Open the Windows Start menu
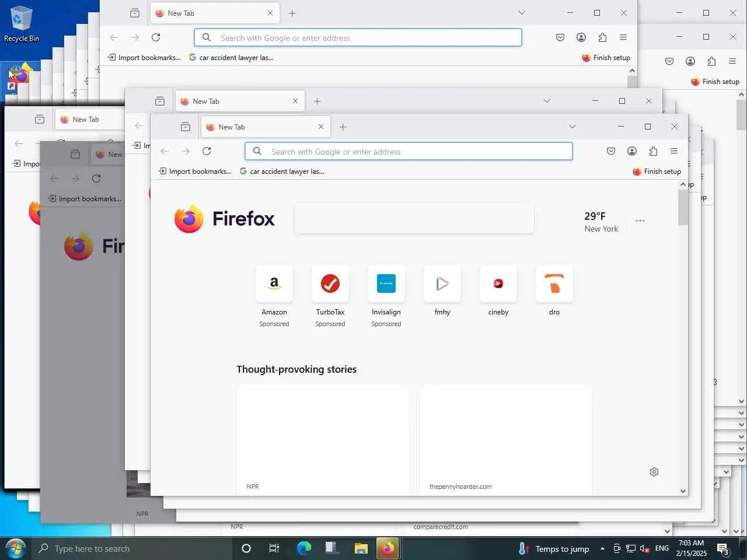Image resolution: width=747 pixels, height=560 pixels. coord(15,549)
